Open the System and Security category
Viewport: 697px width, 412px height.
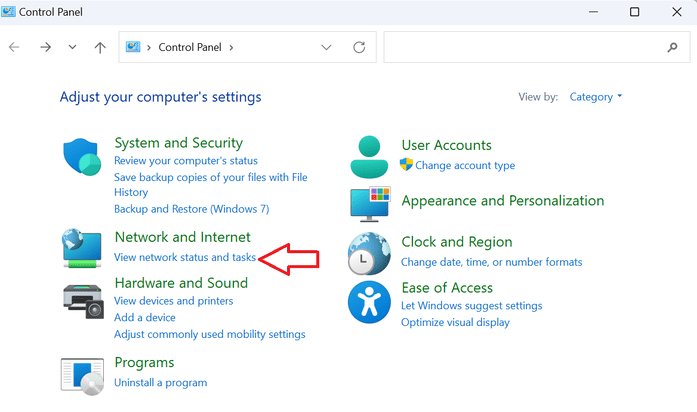click(179, 143)
